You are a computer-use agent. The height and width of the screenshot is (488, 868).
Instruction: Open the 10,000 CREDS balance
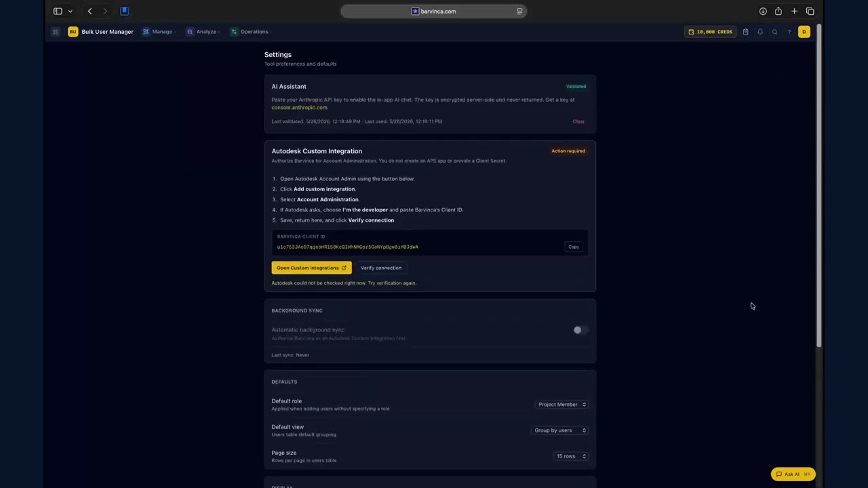pyautogui.click(x=710, y=32)
